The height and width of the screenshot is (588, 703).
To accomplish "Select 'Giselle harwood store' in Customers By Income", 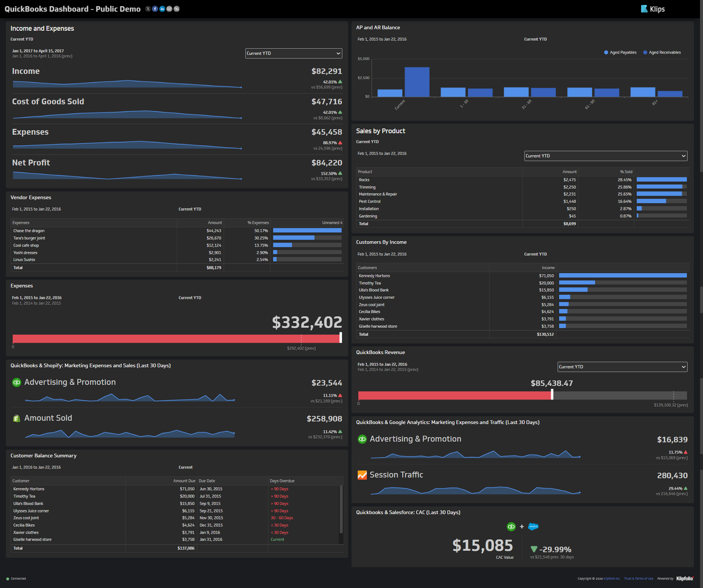I will [x=522, y=327].
